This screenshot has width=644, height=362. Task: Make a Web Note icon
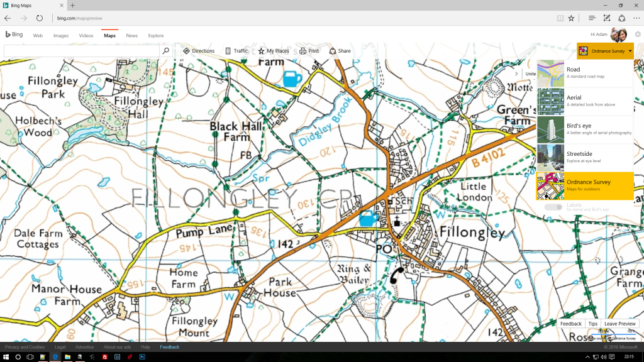607,18
